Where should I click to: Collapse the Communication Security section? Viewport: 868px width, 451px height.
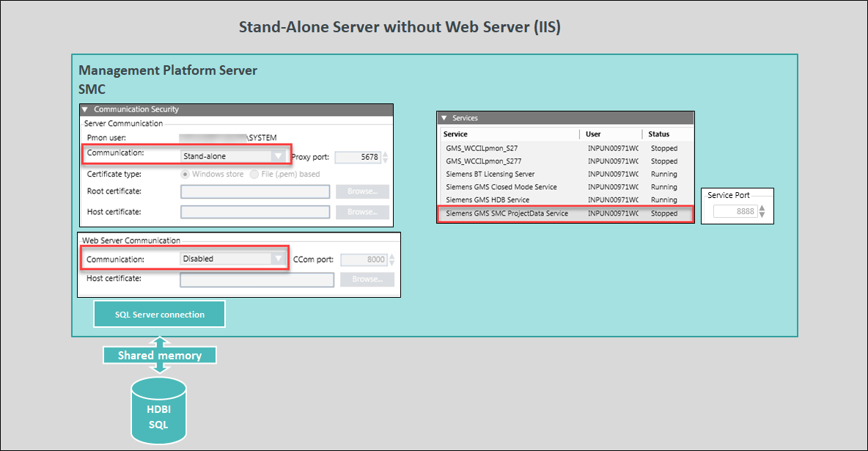(86, 109)
